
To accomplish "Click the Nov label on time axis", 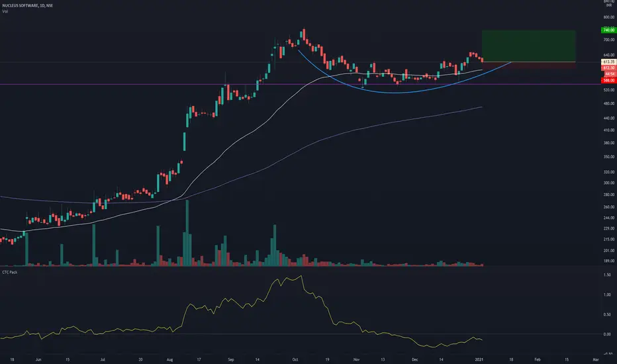I will coord(356,359).
